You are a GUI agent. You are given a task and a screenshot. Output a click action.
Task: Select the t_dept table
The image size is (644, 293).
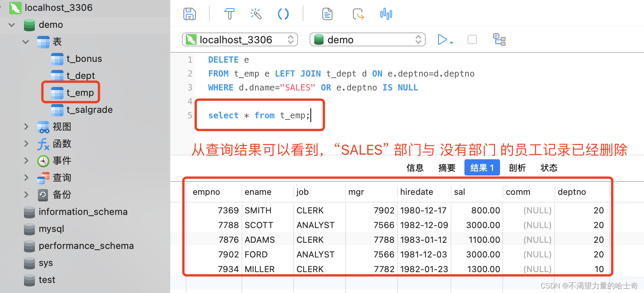[80, 76]
